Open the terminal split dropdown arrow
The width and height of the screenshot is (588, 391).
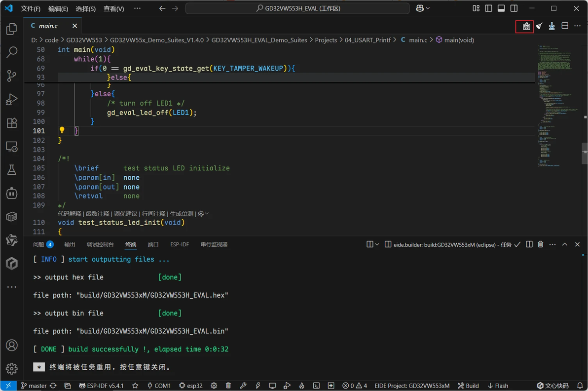pos(377,244)
